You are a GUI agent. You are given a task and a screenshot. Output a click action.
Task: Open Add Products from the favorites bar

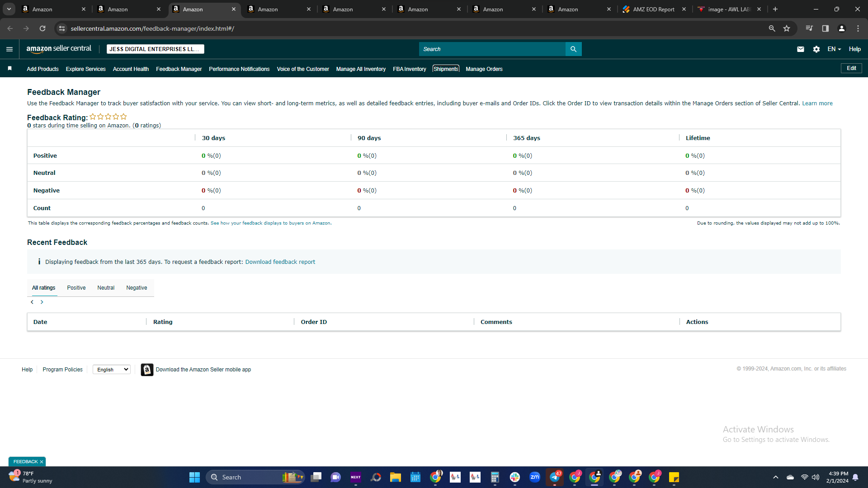[x=42, y=69]
